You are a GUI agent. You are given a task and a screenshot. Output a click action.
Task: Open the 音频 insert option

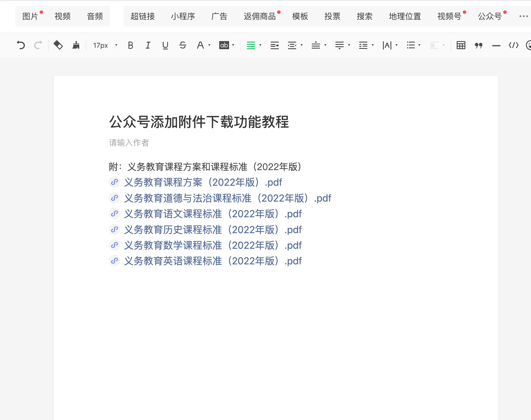coord(95,16)
